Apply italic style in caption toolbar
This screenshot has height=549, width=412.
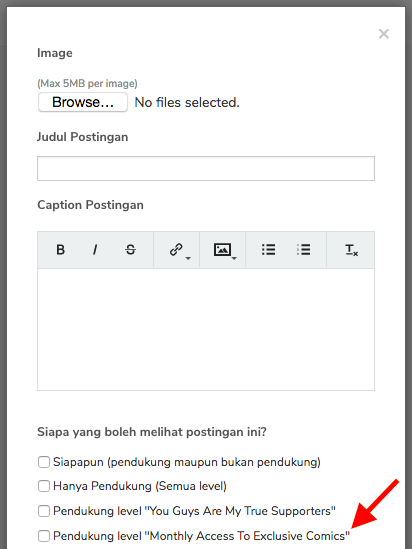tap(95, 250)
